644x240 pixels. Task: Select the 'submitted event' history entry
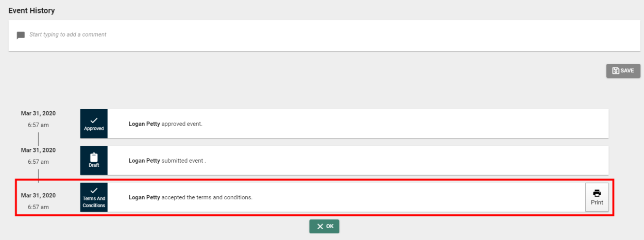coord(344,161)
